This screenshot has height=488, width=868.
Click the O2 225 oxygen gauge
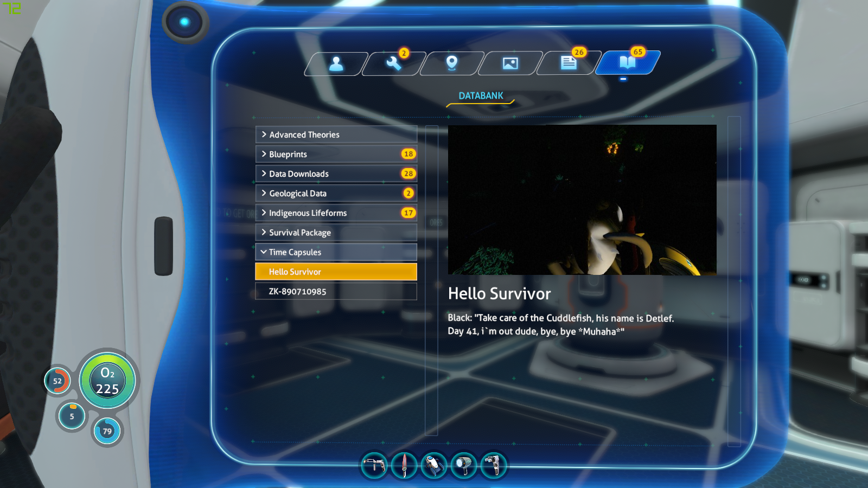pos(107,381)
